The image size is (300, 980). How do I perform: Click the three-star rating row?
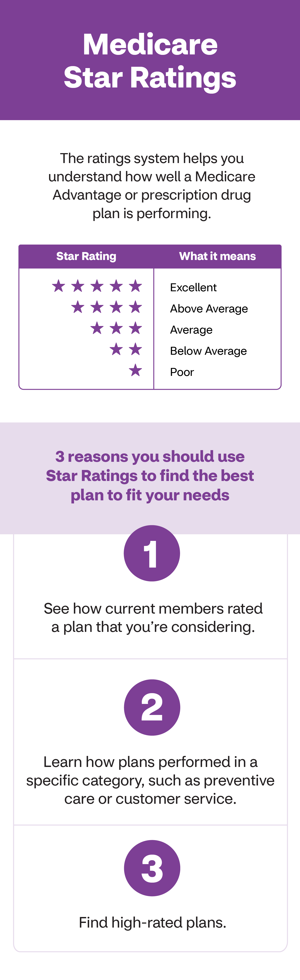[116, 328]
